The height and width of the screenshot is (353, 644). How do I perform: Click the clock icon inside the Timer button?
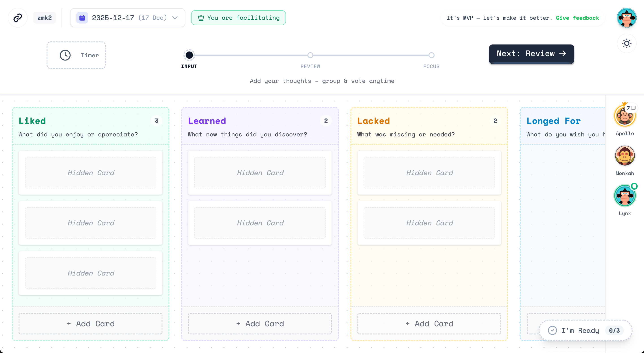[65, 55]
